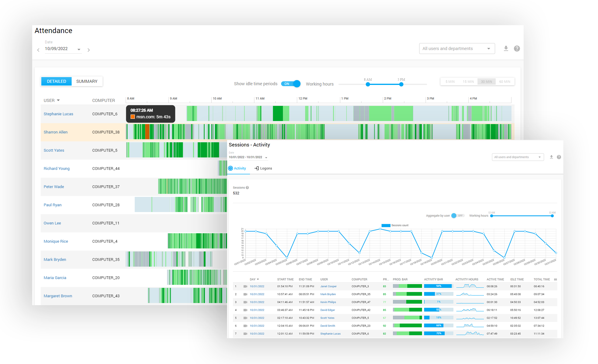Open Kevin Philips user link in sessions table
The image size is (598, 364).
pyautogui.click(x=328, y=302)
